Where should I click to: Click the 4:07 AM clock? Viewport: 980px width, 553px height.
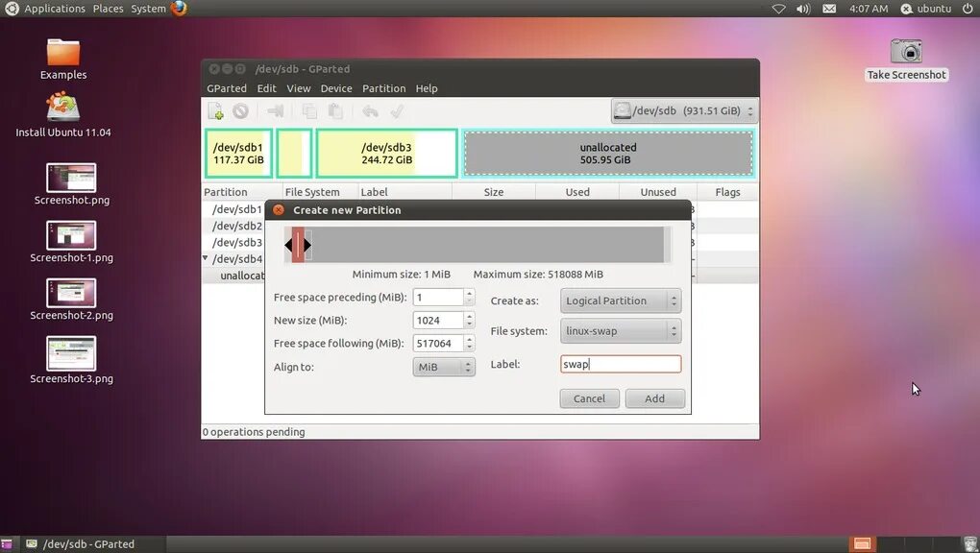pyautogui.click(x=869, y=9)
